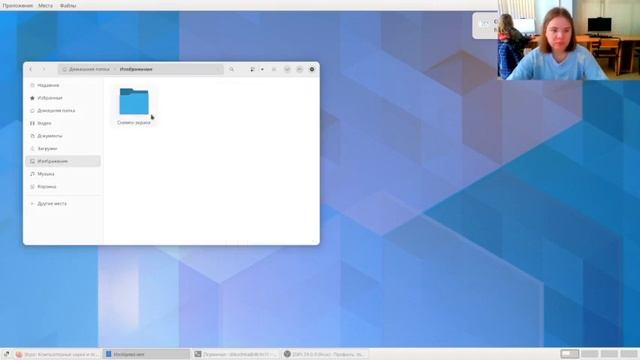The height and width of the screenshot is (360, 640).
Task: Open the Места menu in the top panel
Action: click(x=45, y=6)
